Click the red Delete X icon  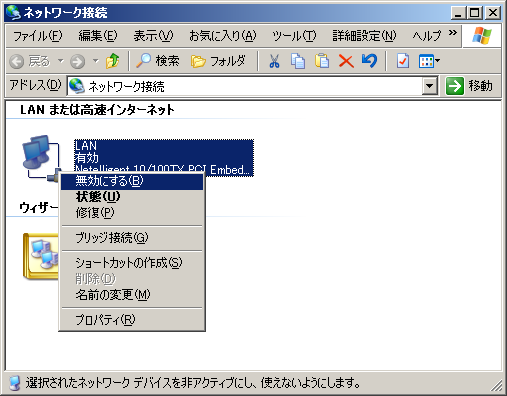[x=346, y=61]
